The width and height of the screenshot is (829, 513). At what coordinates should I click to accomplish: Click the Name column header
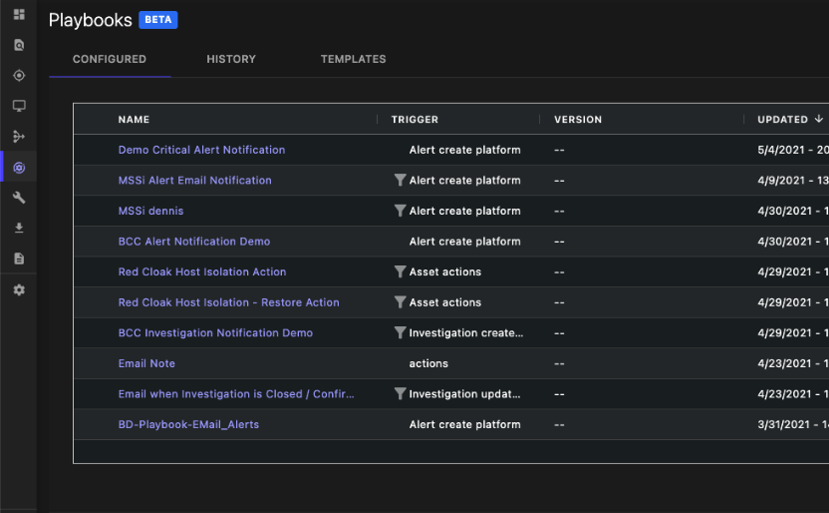click(x=134, y=119)
